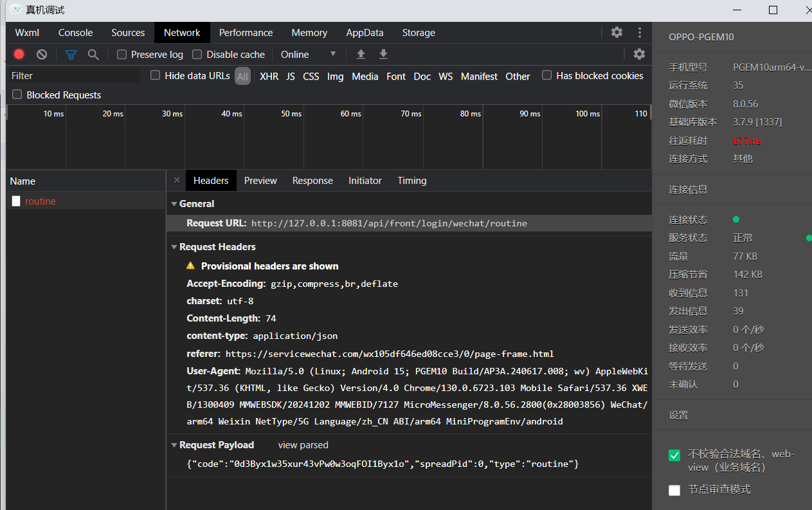Switch to the Console tab

point(75,33)
